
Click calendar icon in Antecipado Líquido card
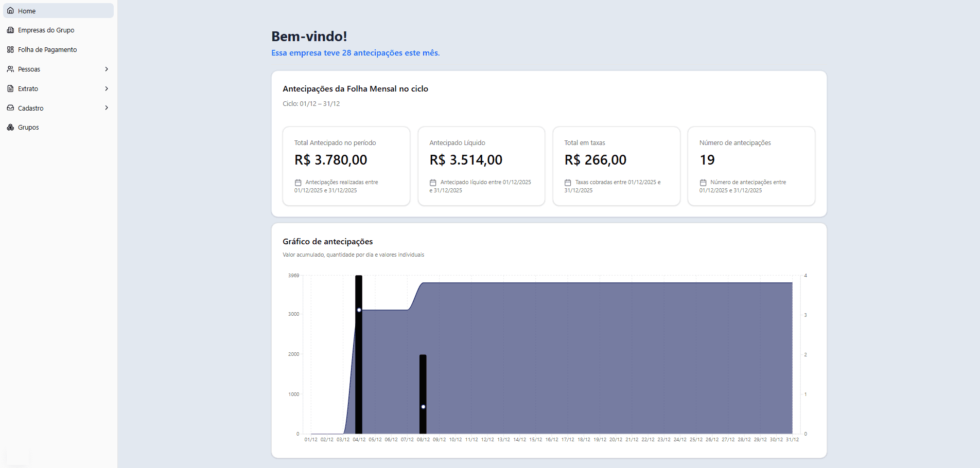(x=433, y=183)
